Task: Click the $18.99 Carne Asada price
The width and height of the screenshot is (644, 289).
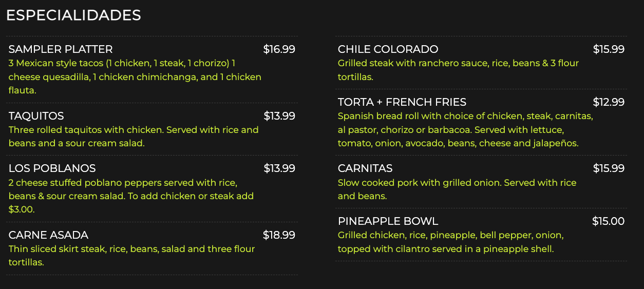Action: pos(279,235)
